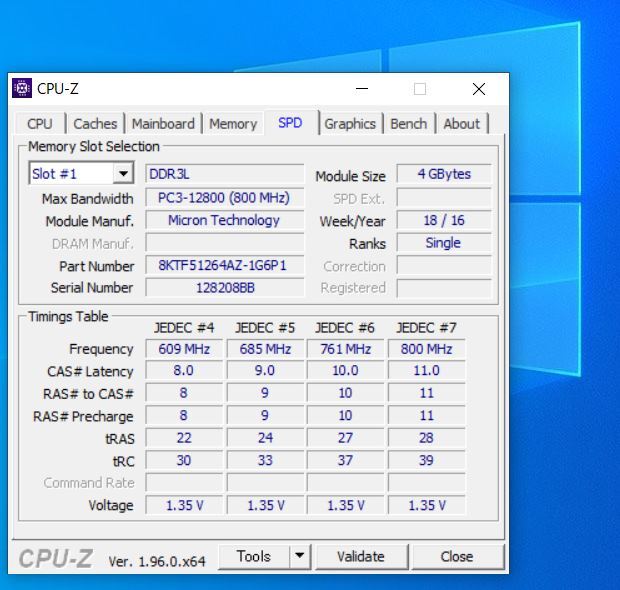The height and width of the screenshot is (590, 620).
Task: Switch to the Caches tab
Action: point(95,124)
